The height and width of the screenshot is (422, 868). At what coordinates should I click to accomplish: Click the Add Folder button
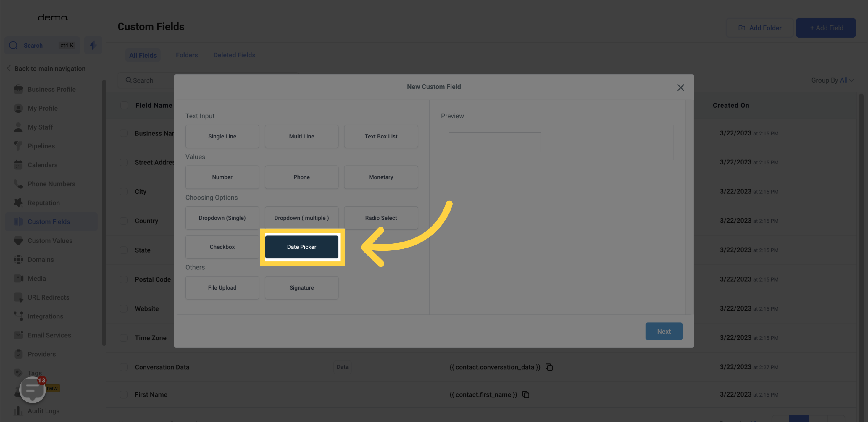759,28
